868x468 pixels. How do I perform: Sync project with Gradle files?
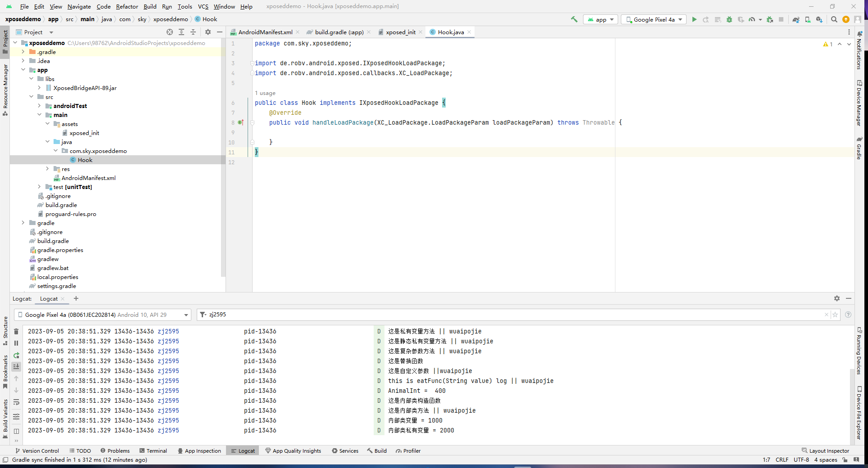(796, 19)
